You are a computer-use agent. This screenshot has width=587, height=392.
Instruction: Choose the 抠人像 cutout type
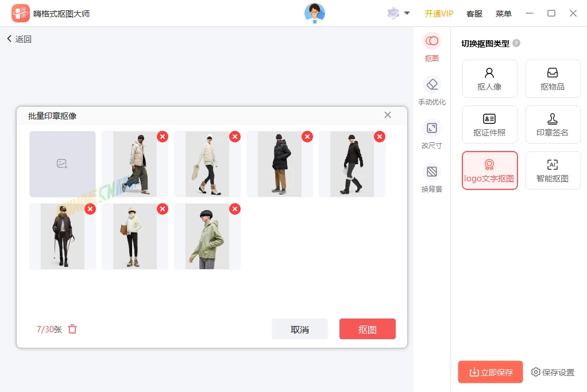[489, 79]
